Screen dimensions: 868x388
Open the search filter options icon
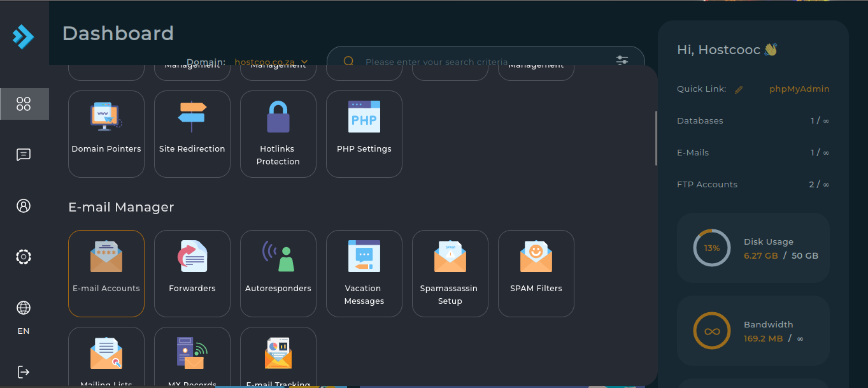coord(622,61)
